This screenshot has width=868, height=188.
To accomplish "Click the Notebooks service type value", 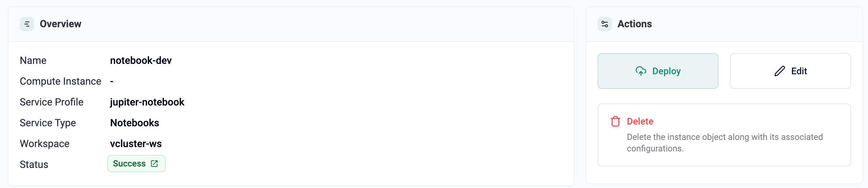I will [135, 123].
